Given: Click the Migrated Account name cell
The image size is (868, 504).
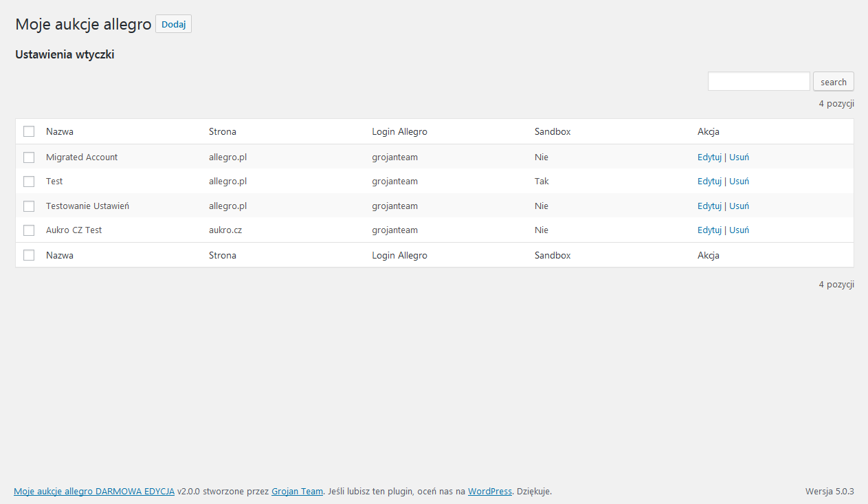Looking at the screenshot, I should pos(82,157).
